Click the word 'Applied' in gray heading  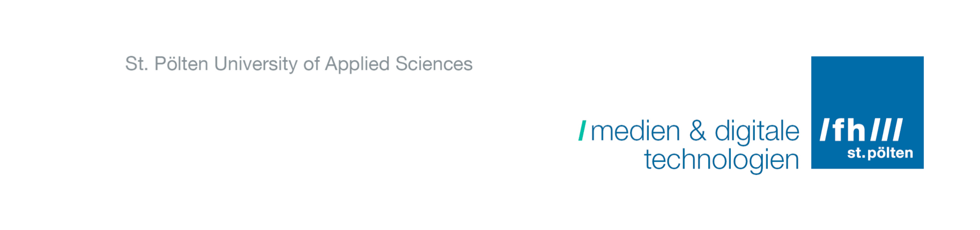pos(357,64)
